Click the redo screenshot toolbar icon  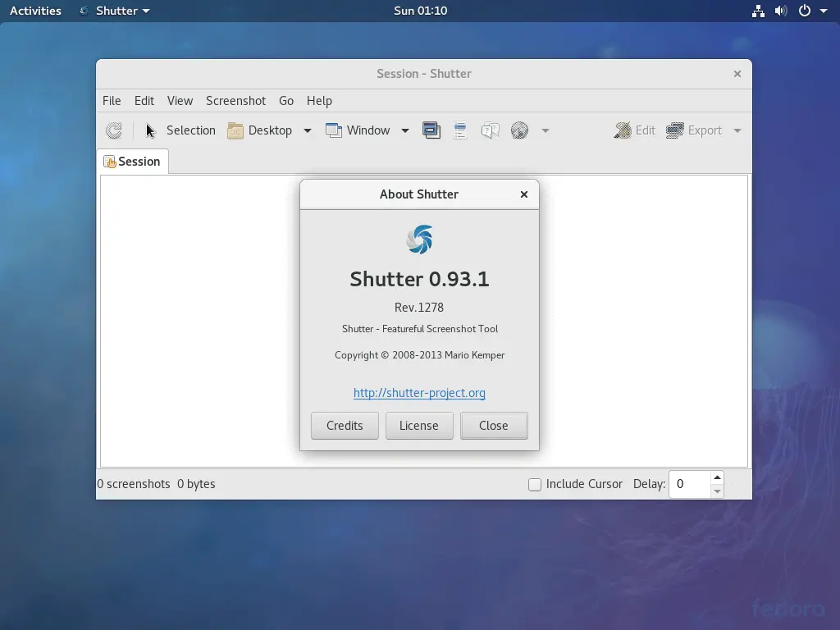tap(113, 130)
